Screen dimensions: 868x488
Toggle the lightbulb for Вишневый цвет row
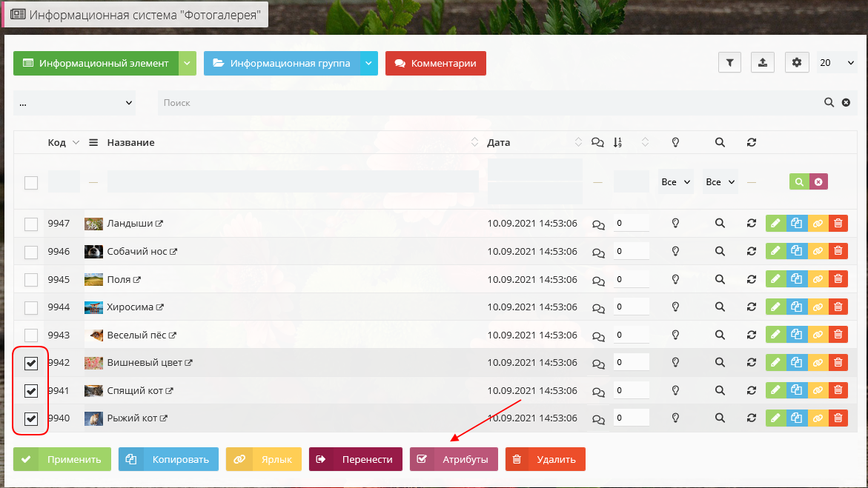click(675, 363)
